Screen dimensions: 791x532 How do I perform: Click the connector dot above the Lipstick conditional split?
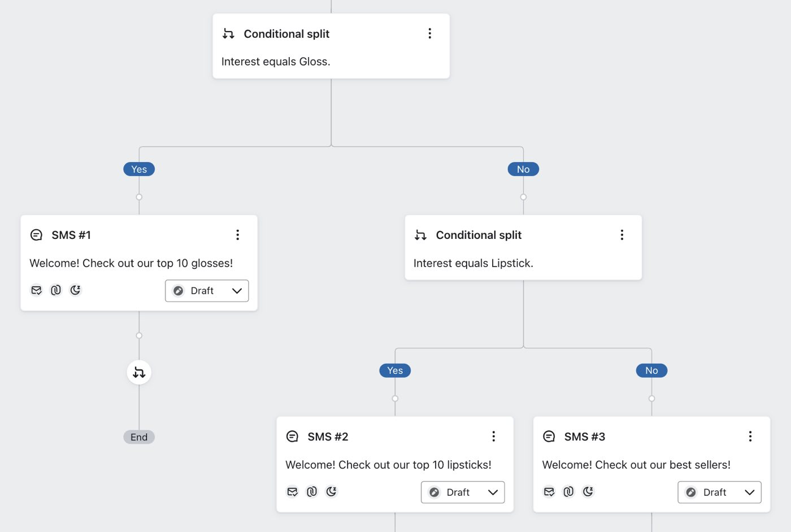(523, 197)
